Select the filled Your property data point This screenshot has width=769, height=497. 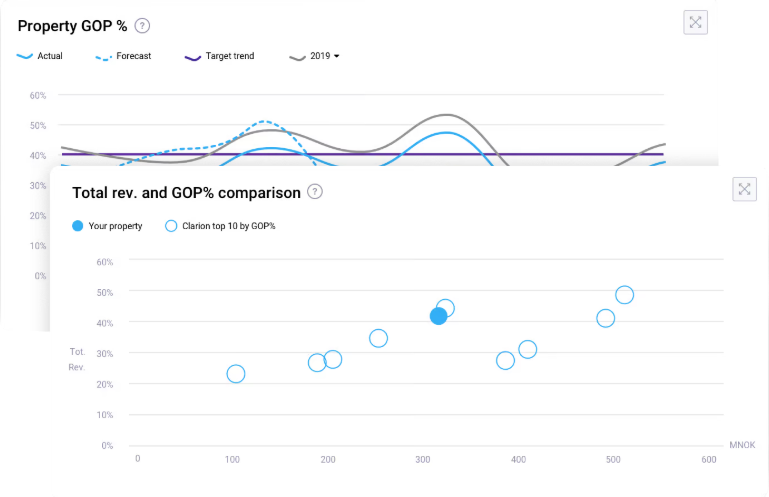[x=438, y=316]
